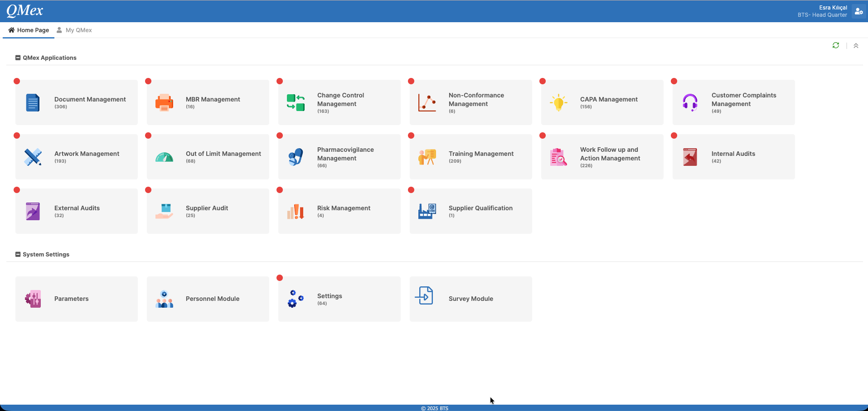This screenshot has width=868, height=411.
Task: Open the Supplier Qualification factory icon
Action: (x=427, y=211)
